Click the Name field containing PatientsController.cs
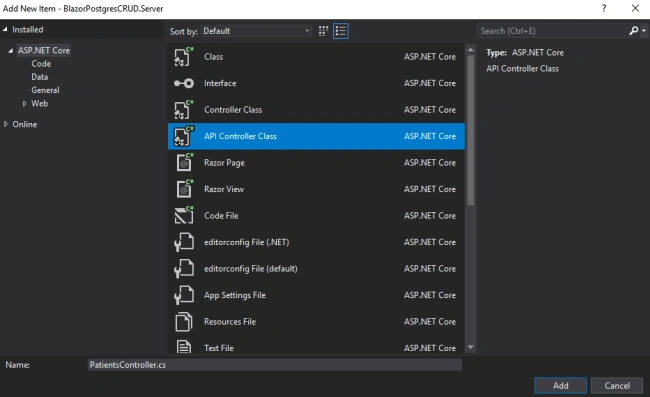The image size is (650, 397). (x=274, y=365)
